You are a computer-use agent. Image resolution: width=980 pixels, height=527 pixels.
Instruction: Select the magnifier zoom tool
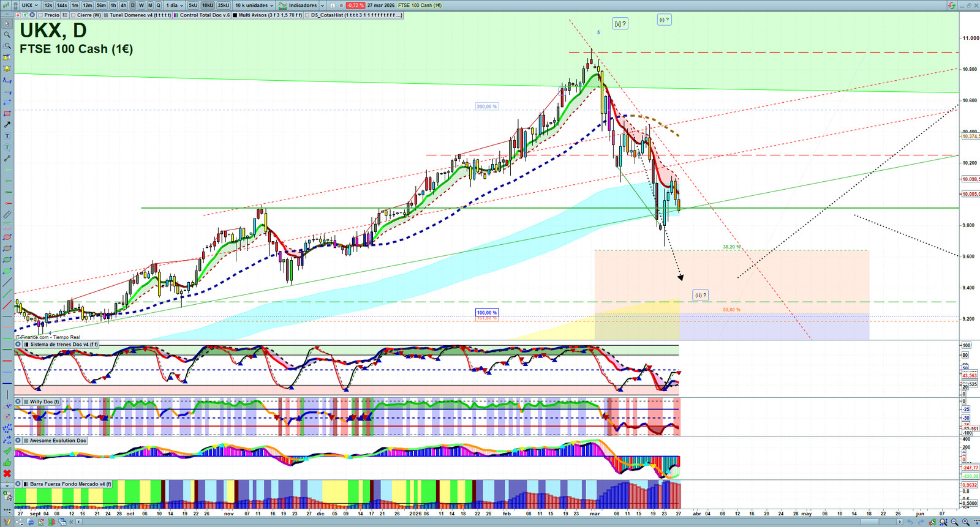point(7,35)
